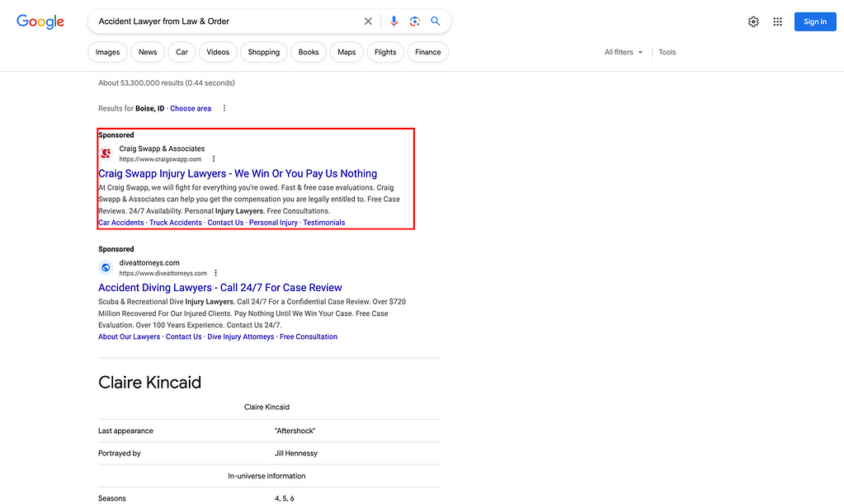Click the Choose area link

191,108
